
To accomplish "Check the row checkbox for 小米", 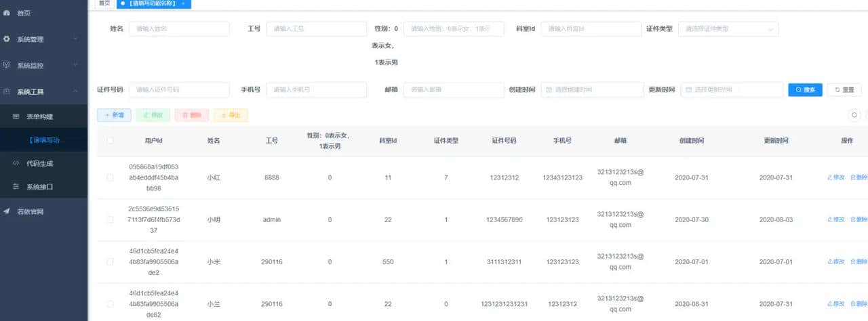I will pos(110,262).
